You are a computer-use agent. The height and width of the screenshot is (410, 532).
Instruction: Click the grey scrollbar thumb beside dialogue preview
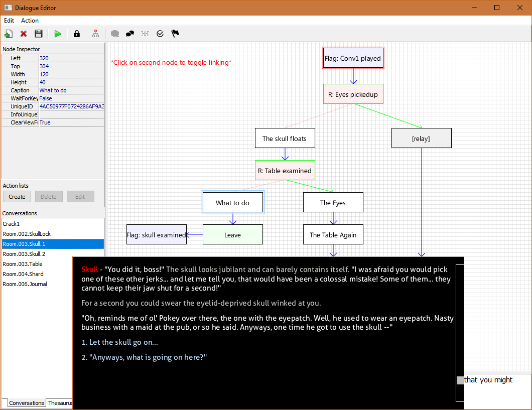[460, 380]
